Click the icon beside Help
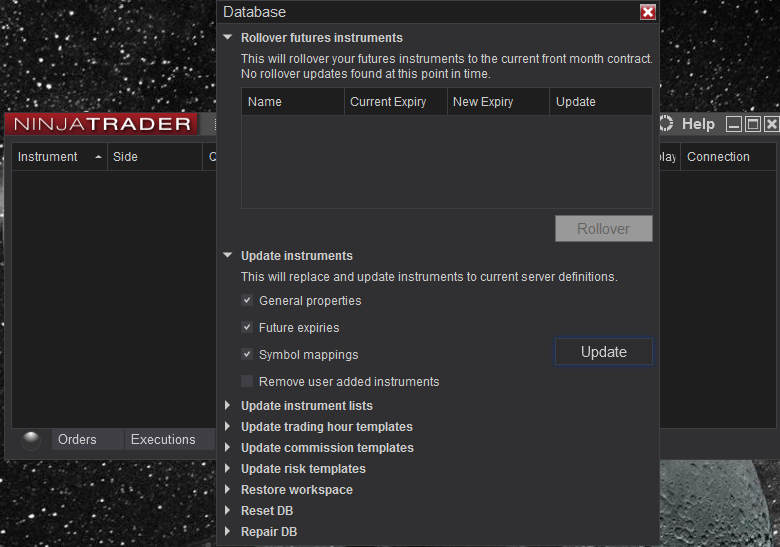780x547 pixels. point(666,123)
